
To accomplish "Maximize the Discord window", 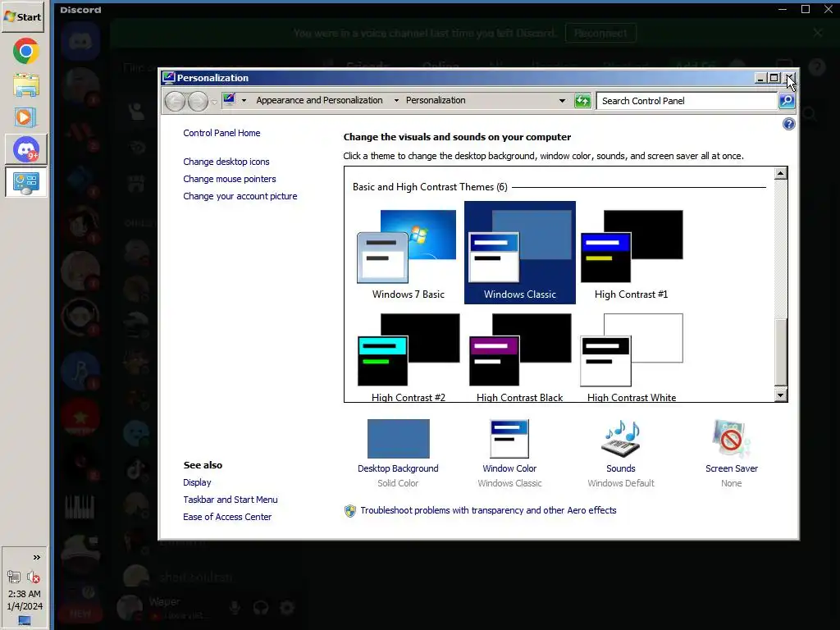I will point(806,9).
